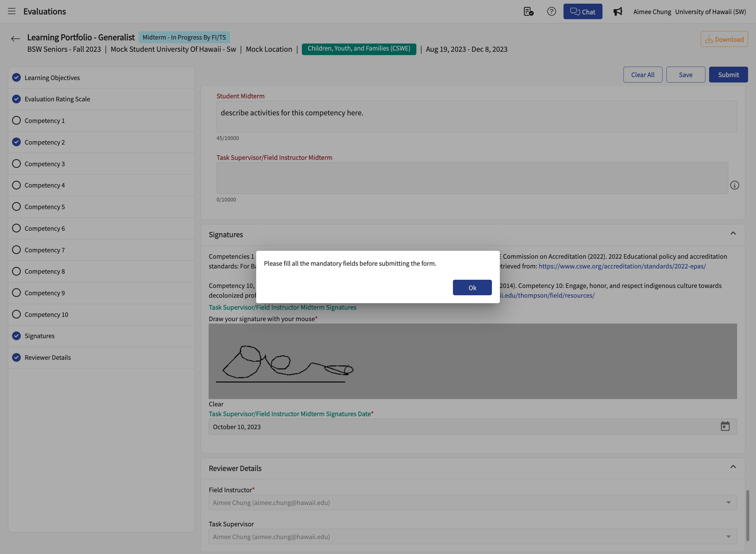Click the signature drawing canvas

[472, 361]
